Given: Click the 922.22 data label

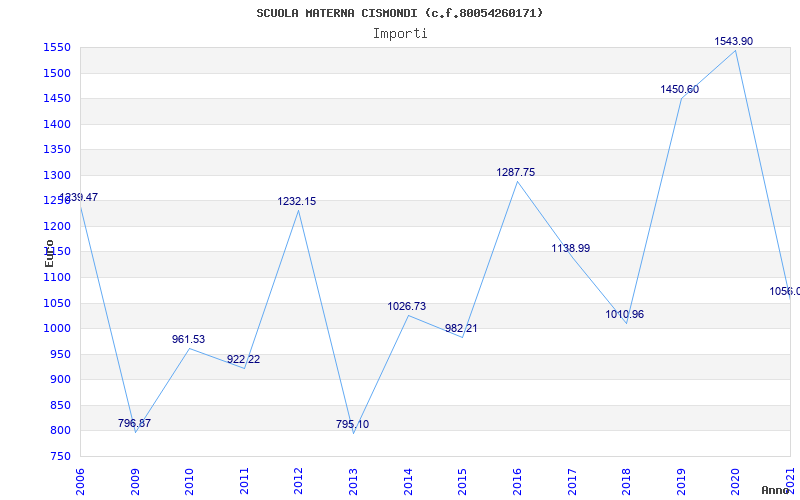Looking at the screenshot, I should [x=243, y=359].
